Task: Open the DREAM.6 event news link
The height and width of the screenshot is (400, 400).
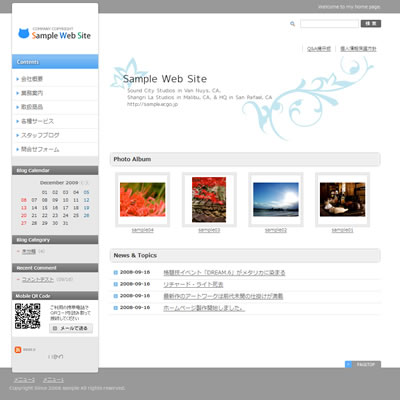Action: (224, 273)
